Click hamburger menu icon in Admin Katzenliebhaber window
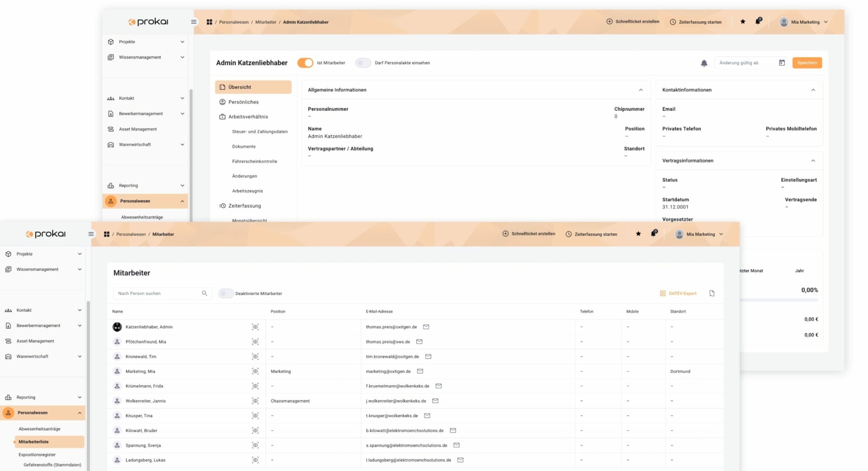This screenshot has height=471, width=868. point(194,22)
